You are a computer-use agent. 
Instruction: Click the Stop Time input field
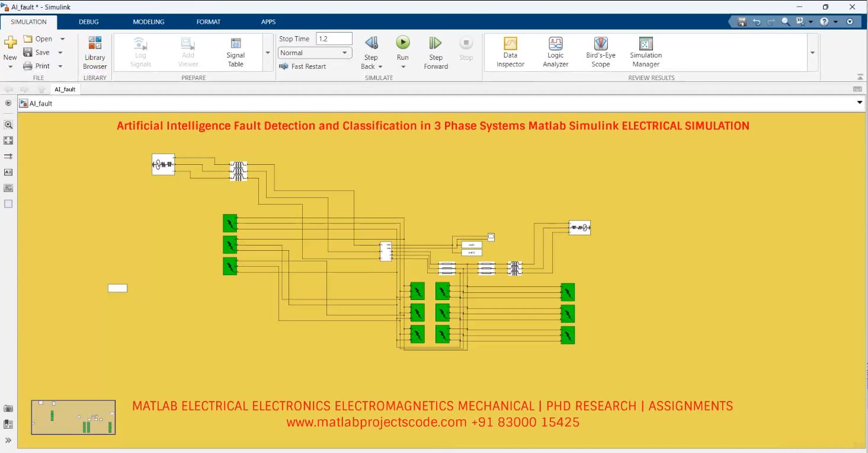click(334, 38)
